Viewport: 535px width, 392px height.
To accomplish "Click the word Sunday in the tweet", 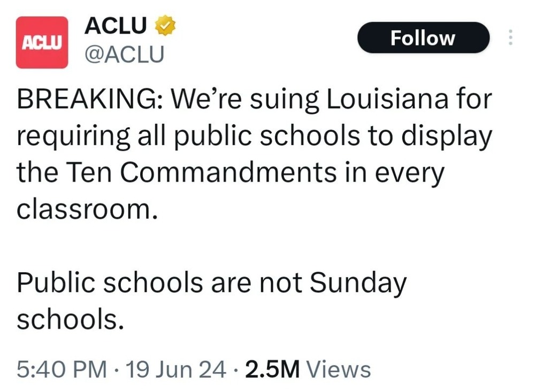I will coord(358,283).
